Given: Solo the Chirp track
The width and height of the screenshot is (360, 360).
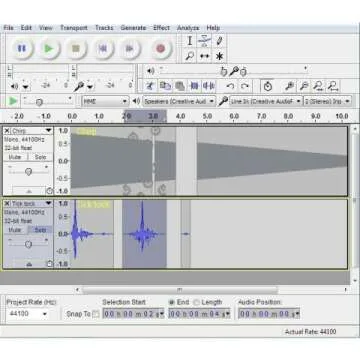Looking at the screenshot, I should point(40,157).
